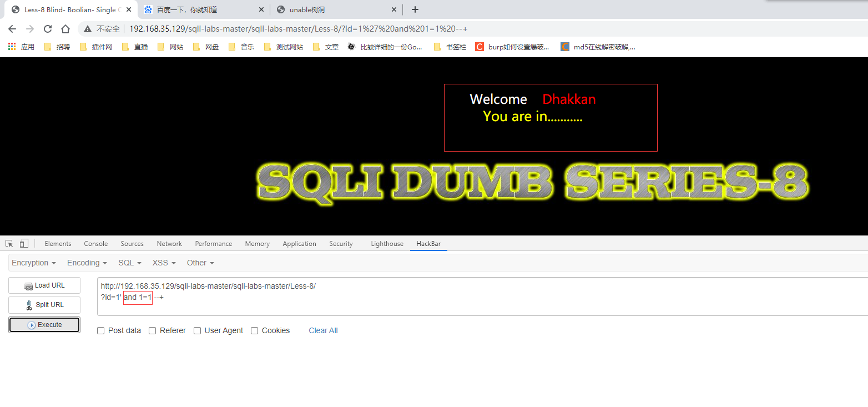Click the Load URL button
Image resolution: width=868 pixels, height=407 pixels.
(44, 285)
